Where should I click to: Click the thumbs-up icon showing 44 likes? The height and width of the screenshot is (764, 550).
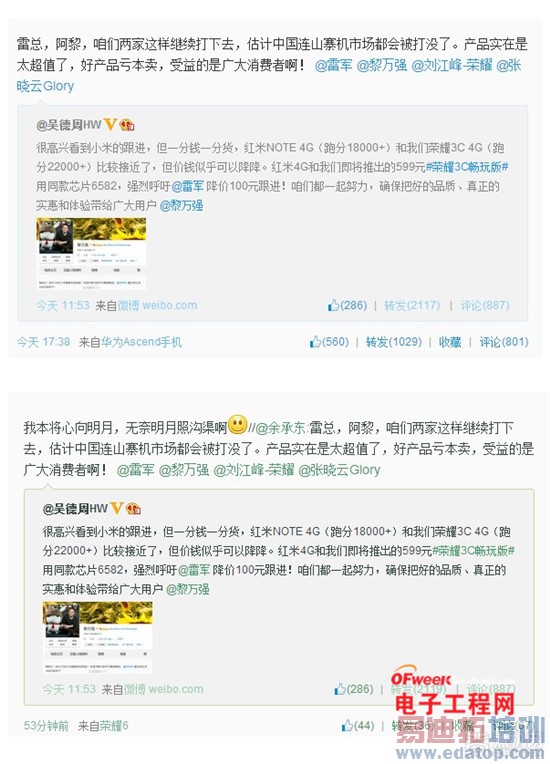[347, 726]
